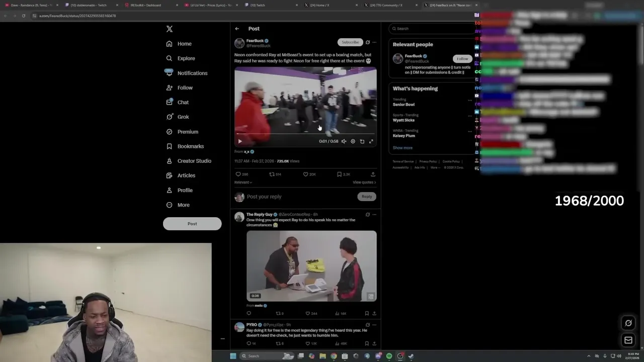Open Chat in the X sidebar

click(x=177, y=102)
